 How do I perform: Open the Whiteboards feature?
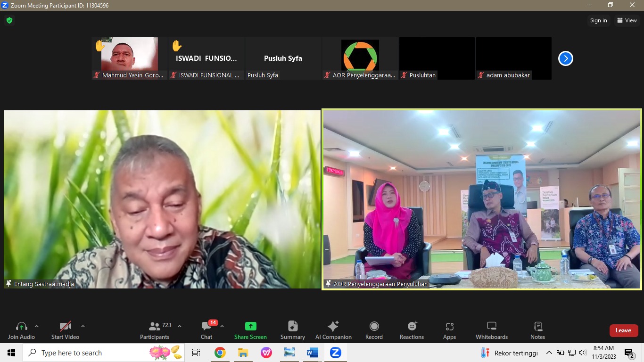(x=491, y=329)
